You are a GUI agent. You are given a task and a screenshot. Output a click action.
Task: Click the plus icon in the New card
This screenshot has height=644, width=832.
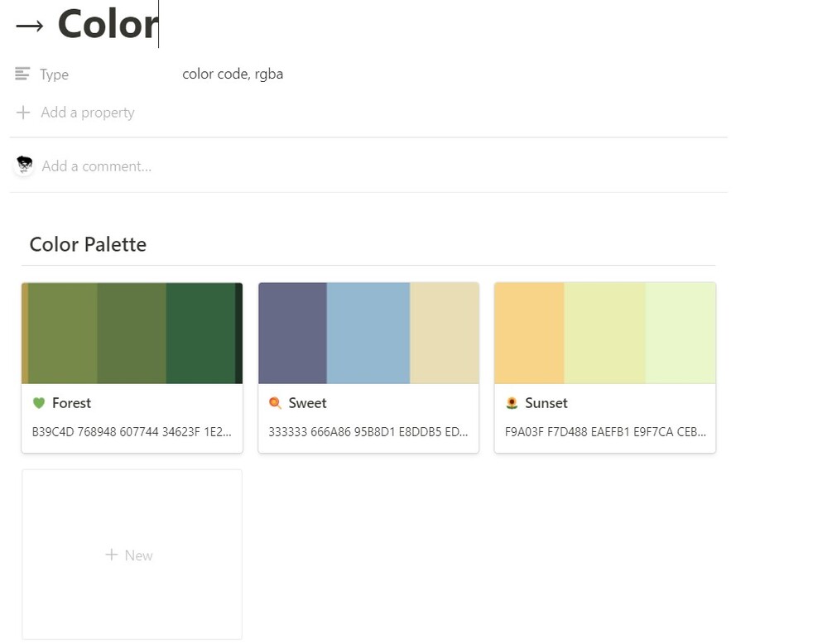pyautogui.click(x=112, y=555)
